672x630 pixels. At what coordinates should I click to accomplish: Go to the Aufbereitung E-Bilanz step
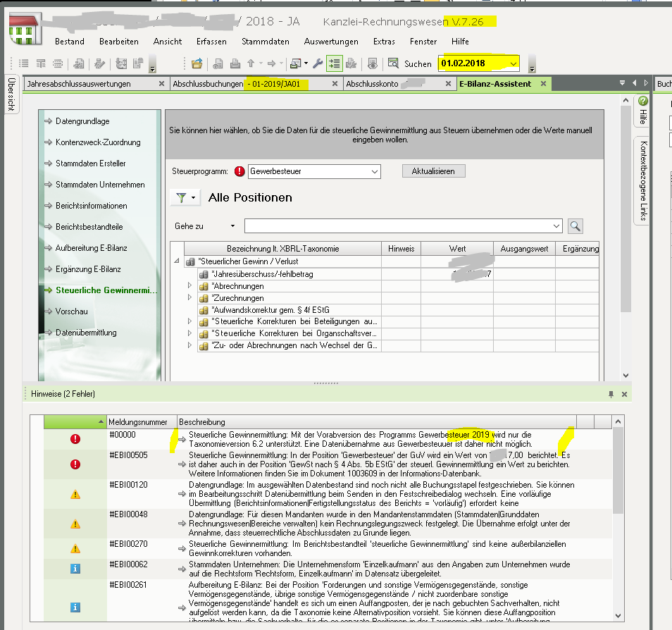coord(92,248)
